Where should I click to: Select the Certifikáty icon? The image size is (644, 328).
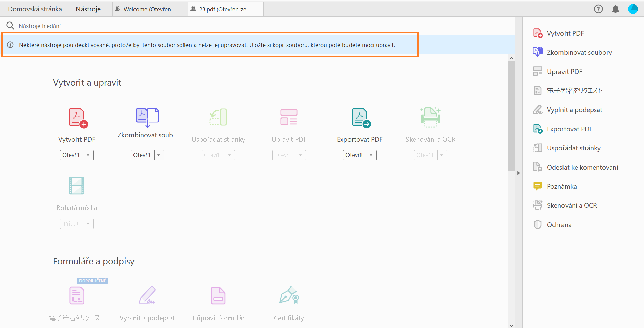point(289,295)
